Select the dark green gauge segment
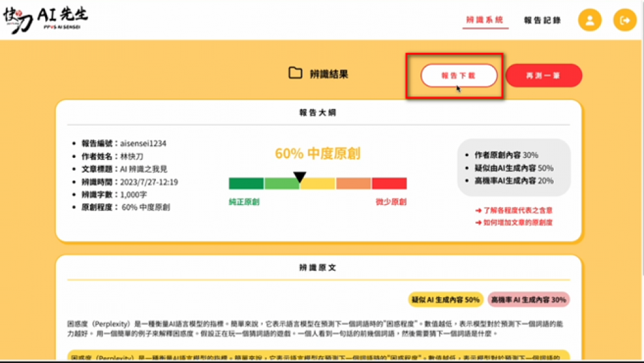Screen dimensions: 644x363 point(246,184)
